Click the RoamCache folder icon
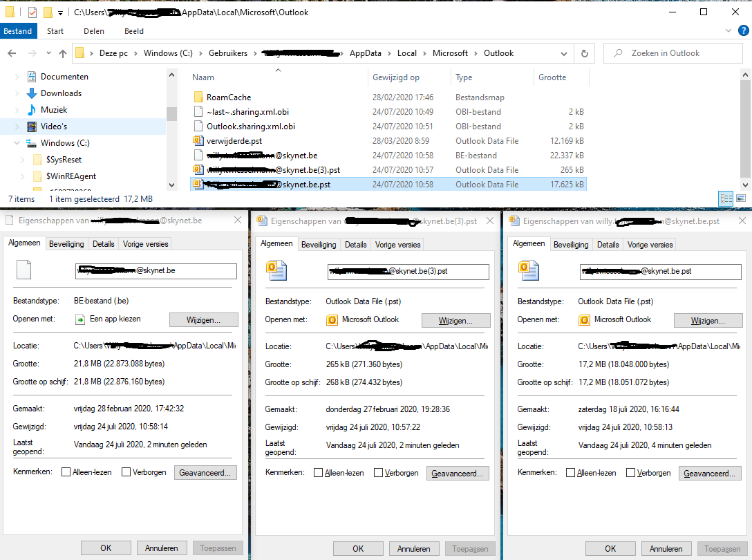 (198, 97)
